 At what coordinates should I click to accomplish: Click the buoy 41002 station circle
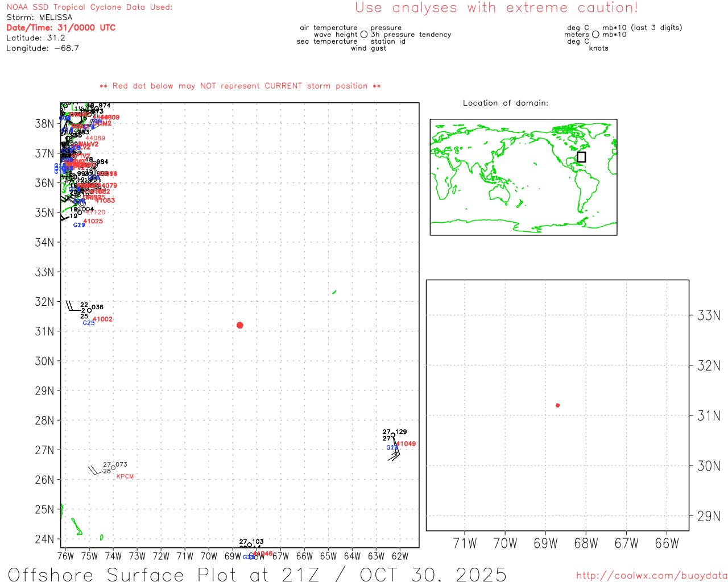(89, 310)
